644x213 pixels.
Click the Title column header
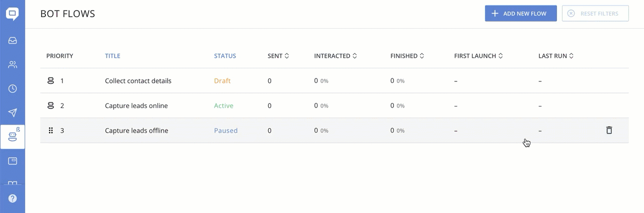pyautogui.click(x=113, y=56)
